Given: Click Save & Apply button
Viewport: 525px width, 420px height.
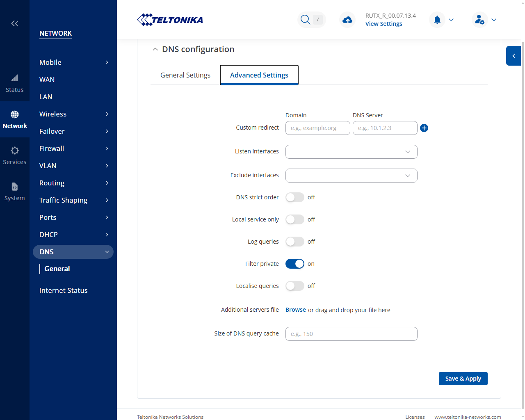Looking at the screenshot, I should tap(463, 379).
